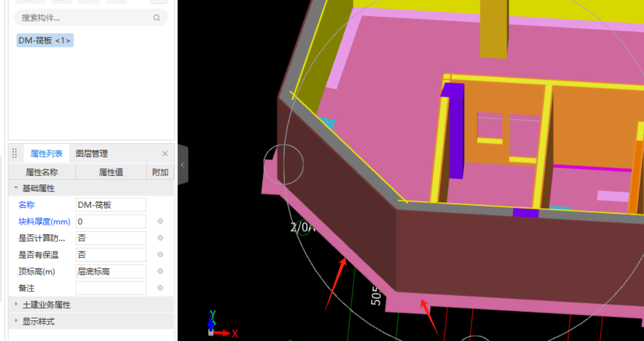The image size is (644, 341).
Task: Toggle 附加 circle for 块料厚度(mm)
Action: click(x=160, y=221)
